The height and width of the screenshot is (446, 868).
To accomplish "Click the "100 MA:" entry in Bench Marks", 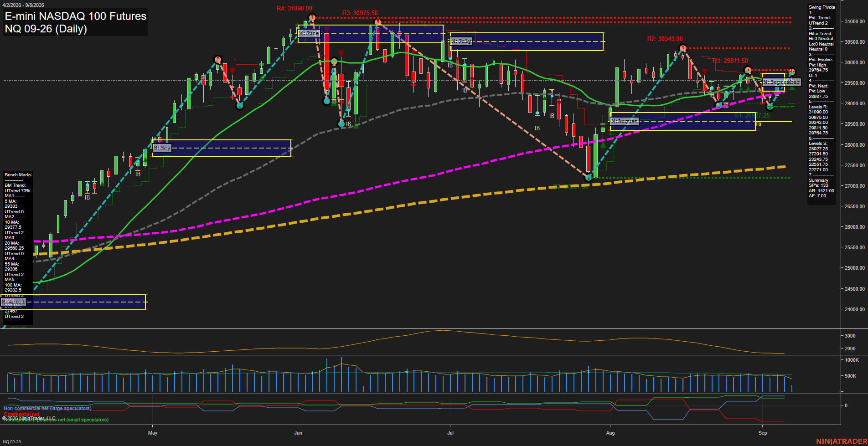I will 13,285.
